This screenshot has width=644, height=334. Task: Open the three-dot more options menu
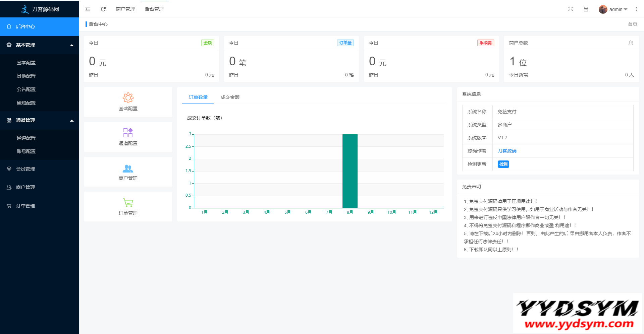pos(636,9)
